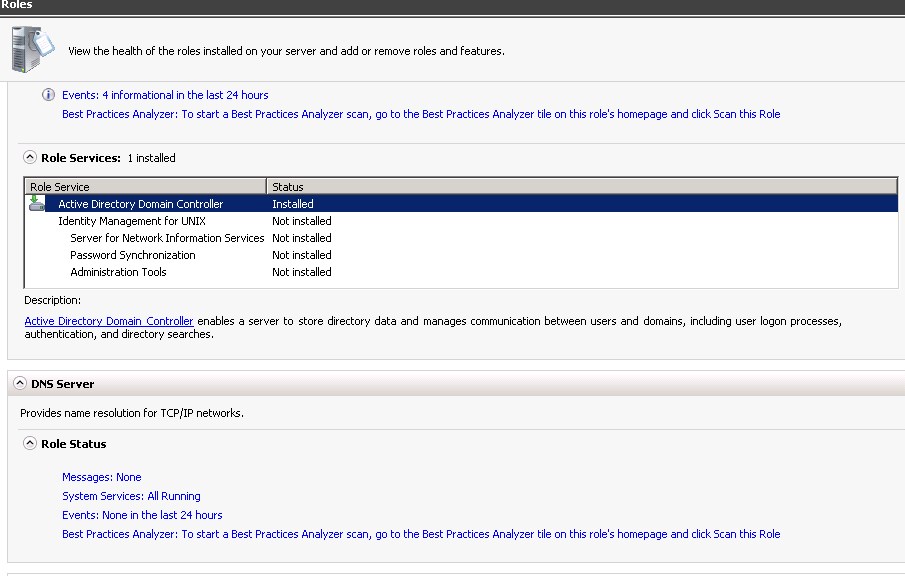The height and width of the screenshot is (576, 905).
Task: Sort by the Role Service column header
Action: point(145,186)
